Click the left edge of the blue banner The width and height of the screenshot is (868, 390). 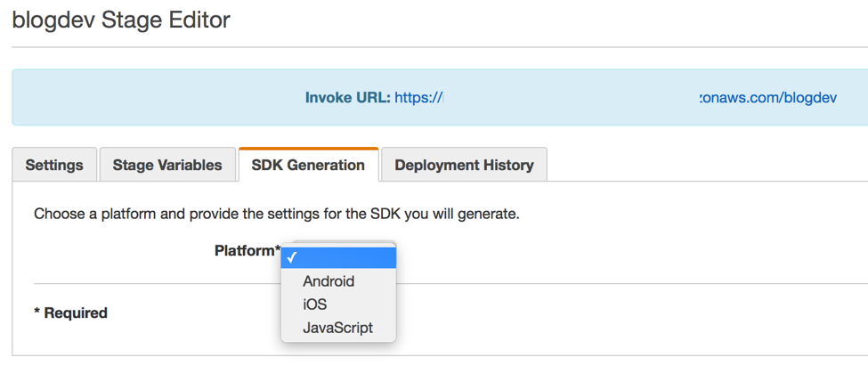[20, 98]
